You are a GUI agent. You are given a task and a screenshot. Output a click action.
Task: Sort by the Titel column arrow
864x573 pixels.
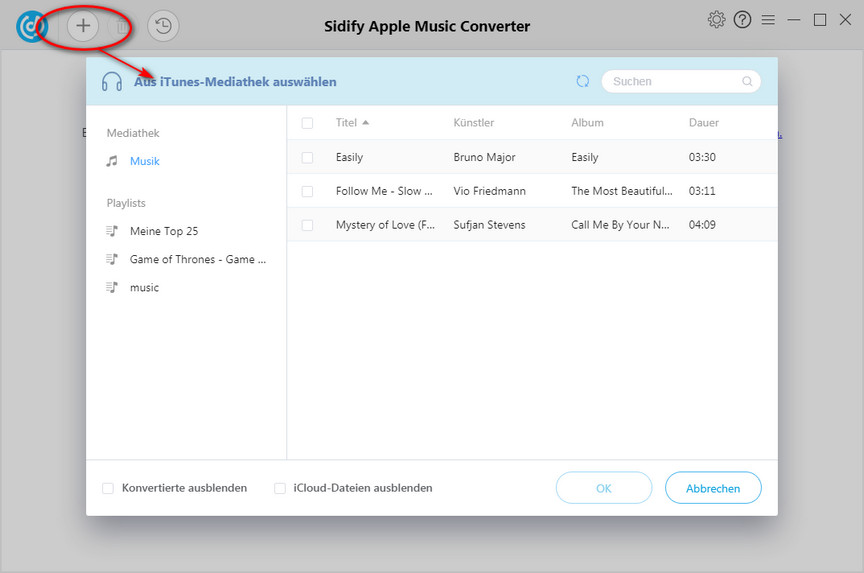tap(365, 122)
